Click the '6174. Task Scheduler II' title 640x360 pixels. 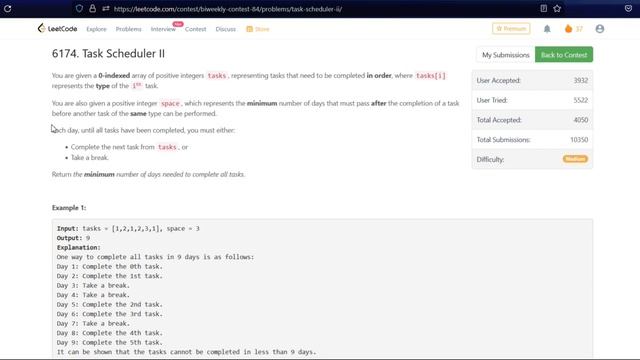coord(108,53)
